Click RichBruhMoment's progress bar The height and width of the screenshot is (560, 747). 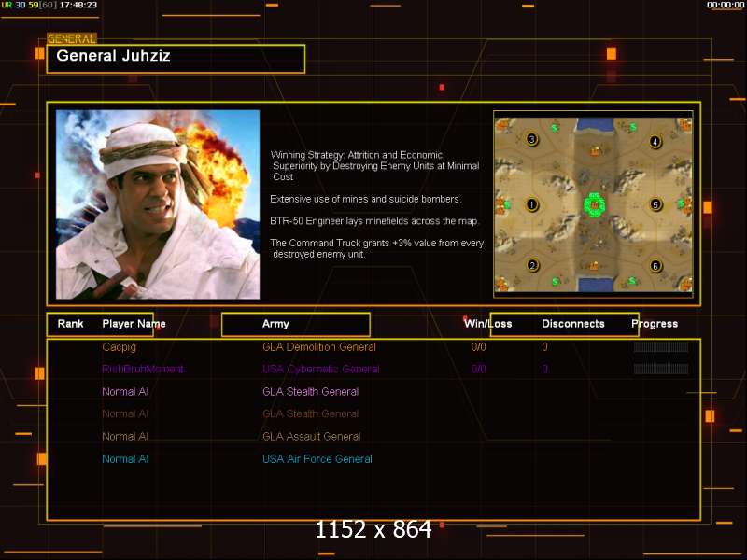tap(661, 369)
